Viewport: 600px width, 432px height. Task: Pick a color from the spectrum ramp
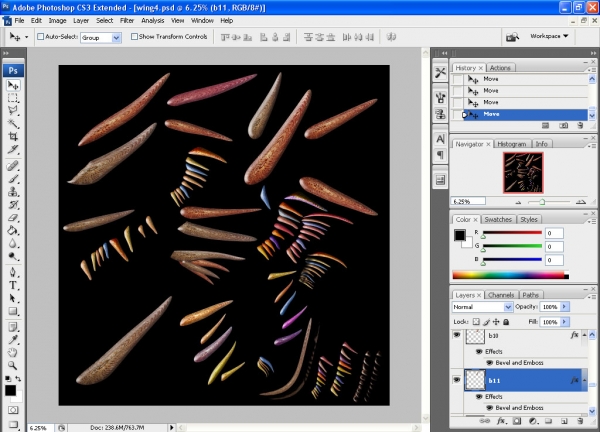coord(510,275)
